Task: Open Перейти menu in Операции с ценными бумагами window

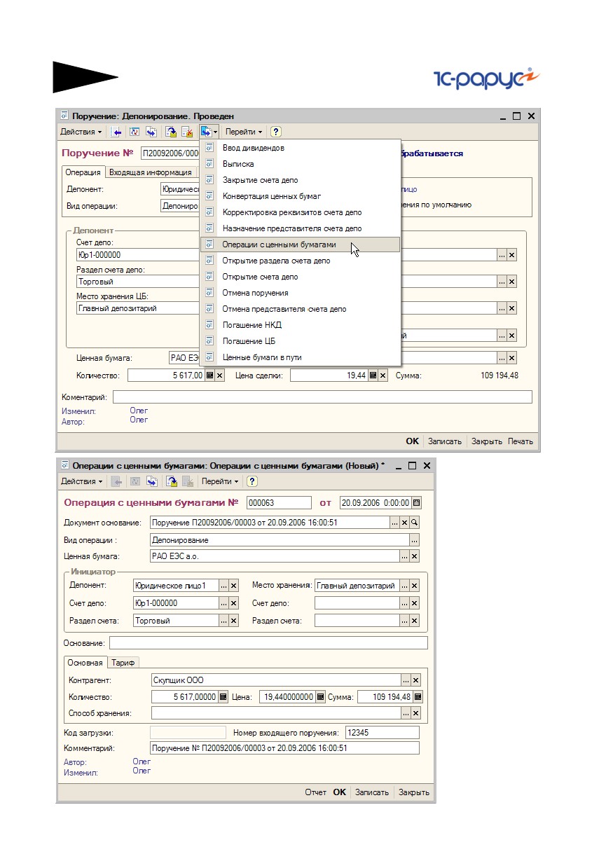Action: [220, 481]
